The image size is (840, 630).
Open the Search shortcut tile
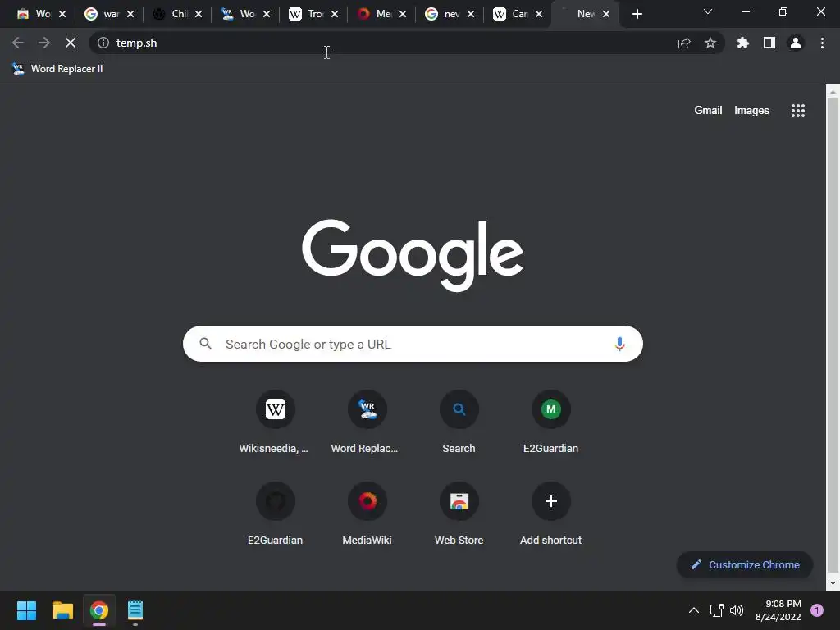pos(459,423)
